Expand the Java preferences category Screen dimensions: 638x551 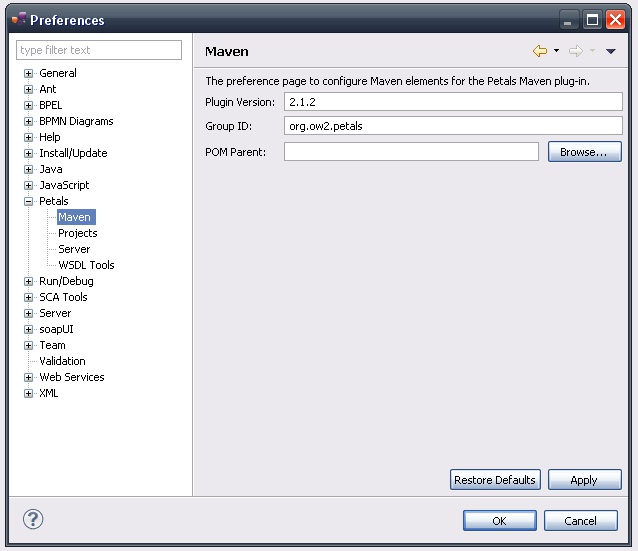[29, 169]
